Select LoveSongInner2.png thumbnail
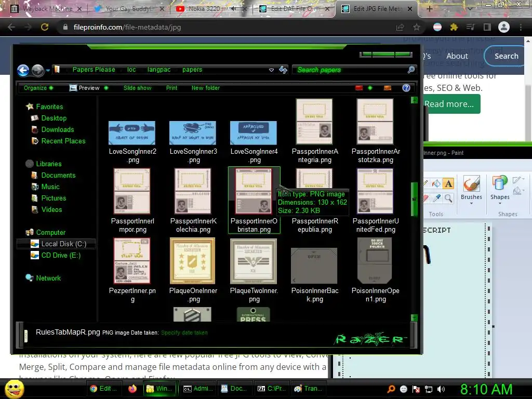The height and width of the screenshot is (399, 532). tap(132, 133)
